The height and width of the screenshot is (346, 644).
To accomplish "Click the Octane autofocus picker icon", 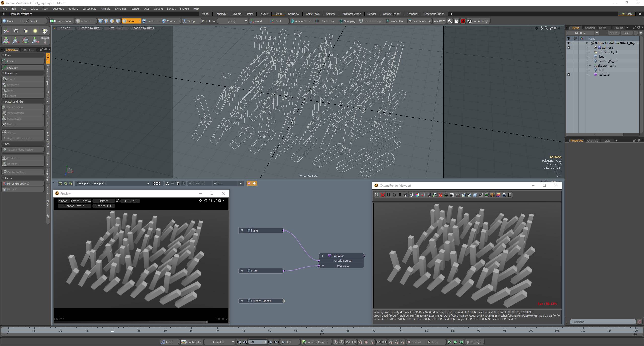I will [x=405, y=195].
